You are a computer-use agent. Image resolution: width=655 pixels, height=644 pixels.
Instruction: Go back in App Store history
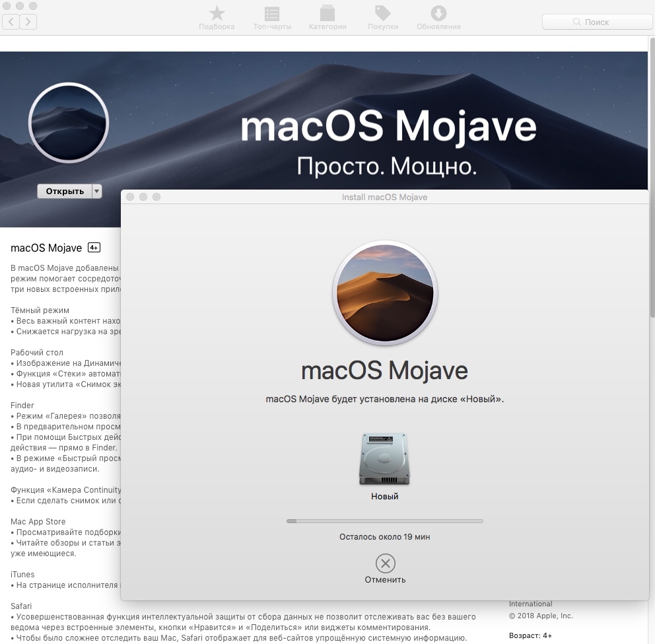coord(11,22)
